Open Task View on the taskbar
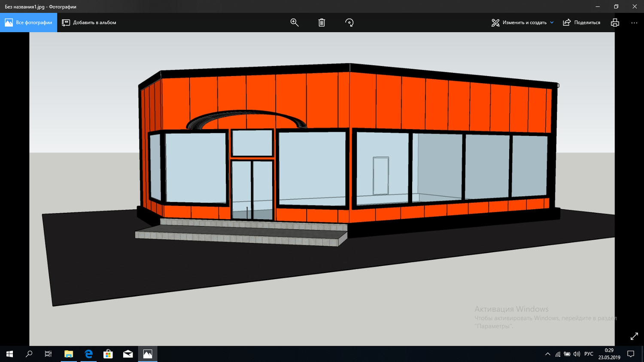644x362 pixels. click(48, 354)
